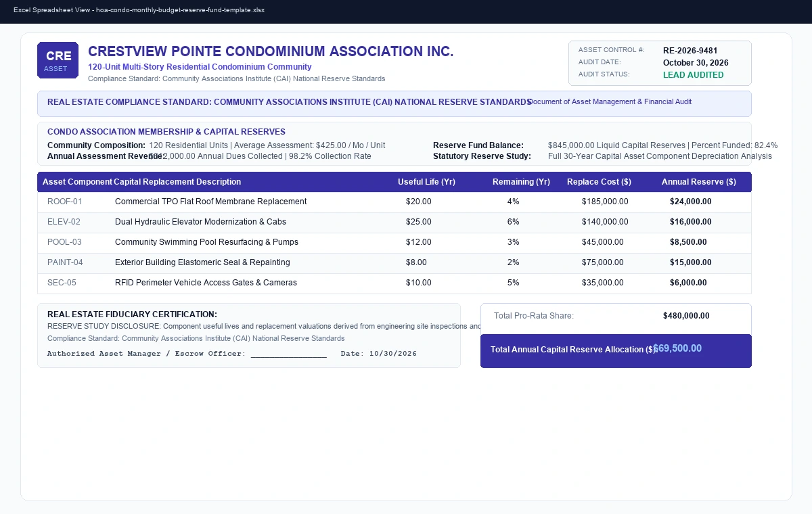Click audit date October 30, 2026
The height and width of the screenshot is (514, 812).
[x=696, y=63]
